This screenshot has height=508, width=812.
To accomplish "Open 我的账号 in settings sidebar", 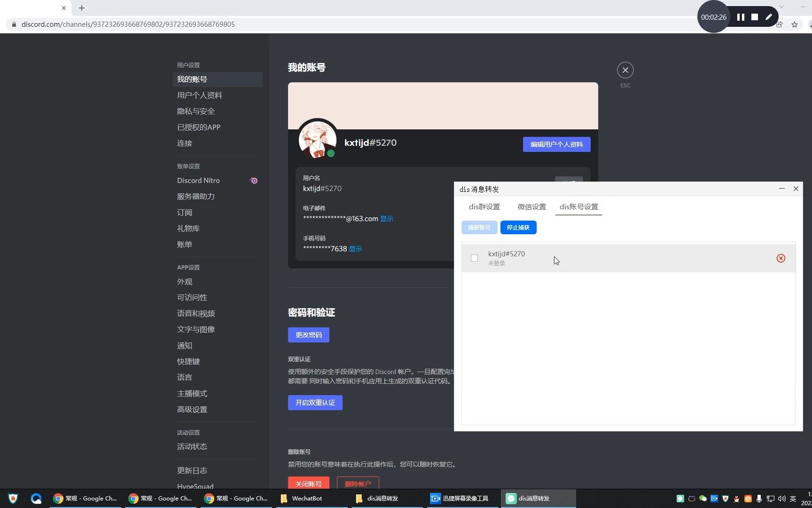I will tap(217, 79).
